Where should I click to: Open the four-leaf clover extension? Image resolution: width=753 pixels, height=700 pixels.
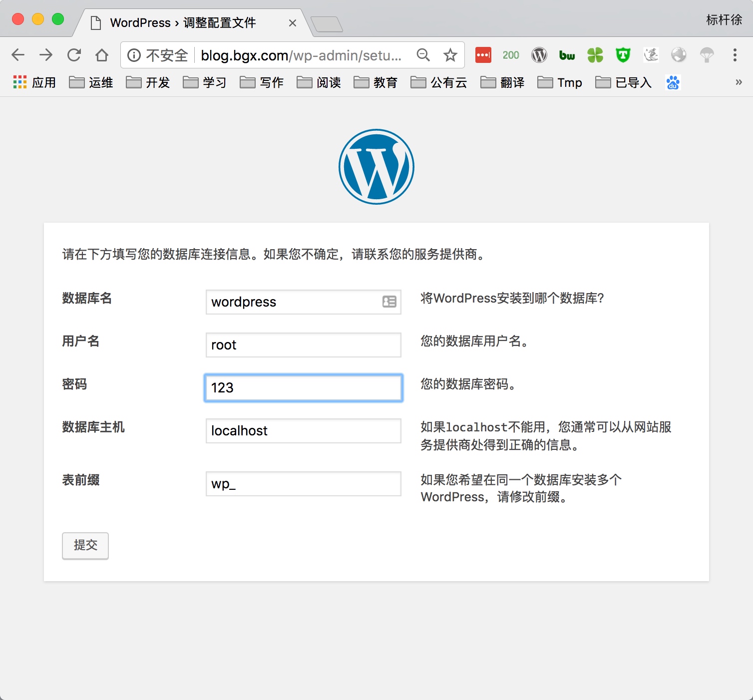pos(595,55)
